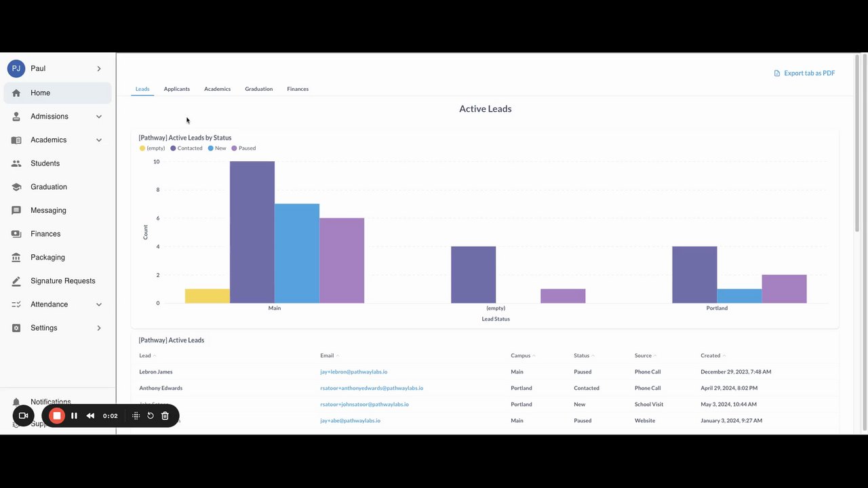
Task: Click the Home house icon in sidebar
Action: (16, 93)
